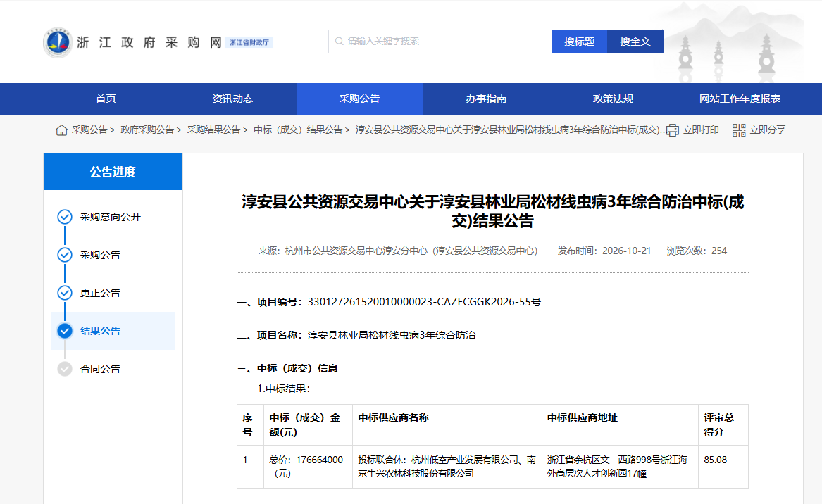Click the 采购结果公告 breadcrumb link

coord(214,130)
